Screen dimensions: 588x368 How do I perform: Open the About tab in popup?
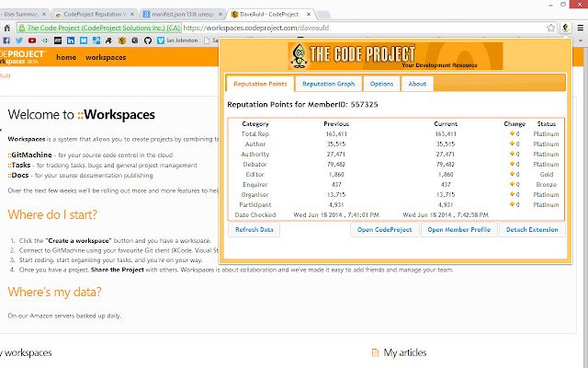417,84
